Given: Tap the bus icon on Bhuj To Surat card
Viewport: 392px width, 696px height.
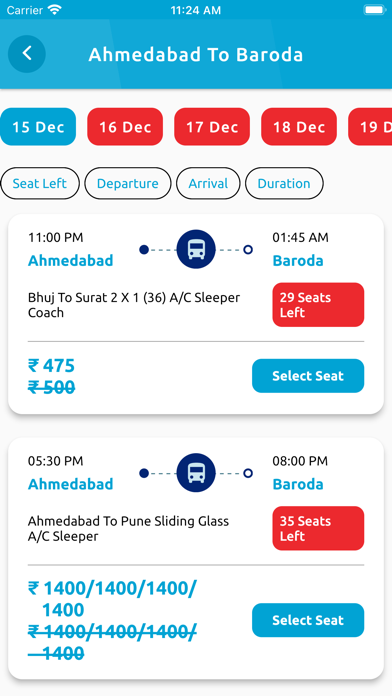Looking at the screenshot, I should (x=196, y=249).
